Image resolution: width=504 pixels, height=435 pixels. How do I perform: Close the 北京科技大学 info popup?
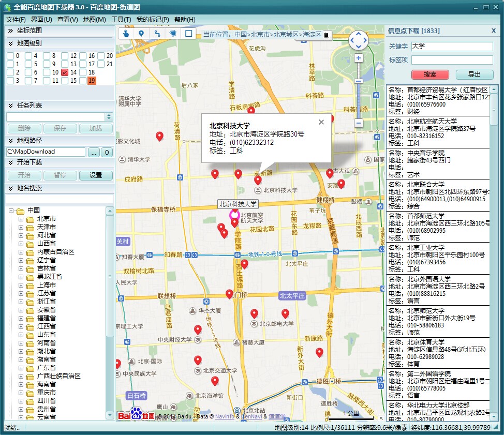click(x=321, y=122)
